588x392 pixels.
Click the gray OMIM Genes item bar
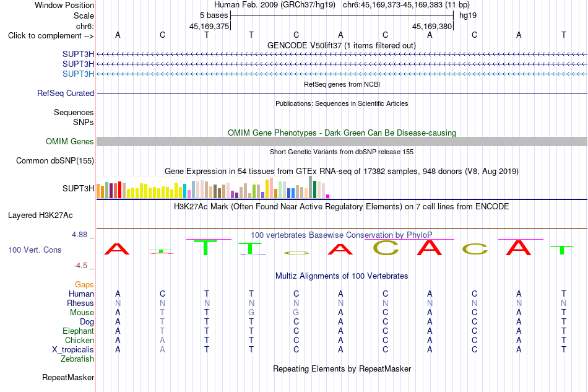342,141
